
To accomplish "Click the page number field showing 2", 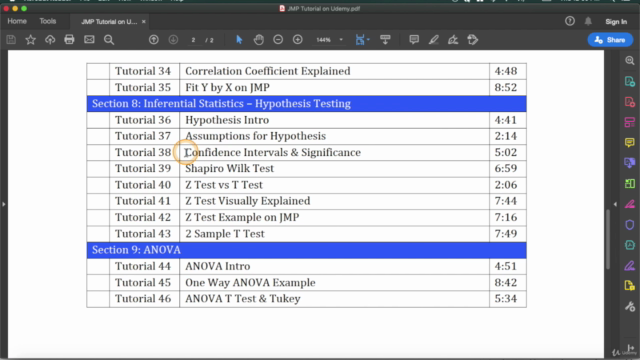I will coord(193,40).
